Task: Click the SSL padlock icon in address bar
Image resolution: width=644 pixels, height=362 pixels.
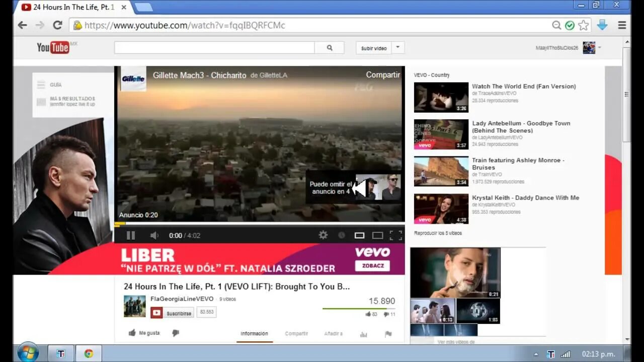Action: [x=77, y=25]
